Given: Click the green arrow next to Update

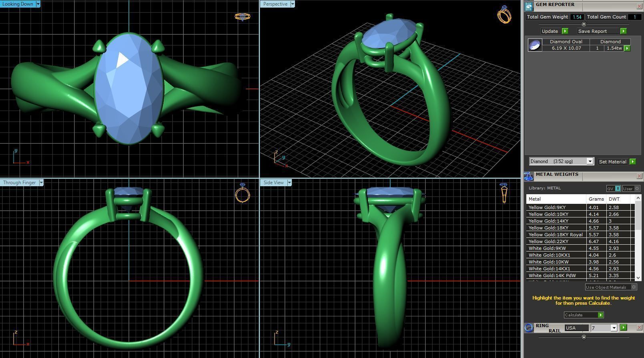Looking at the screenshot, I should click(565, 31).
